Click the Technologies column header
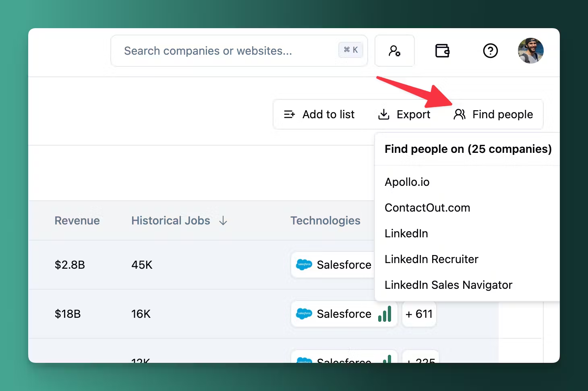 click(325, 220)
